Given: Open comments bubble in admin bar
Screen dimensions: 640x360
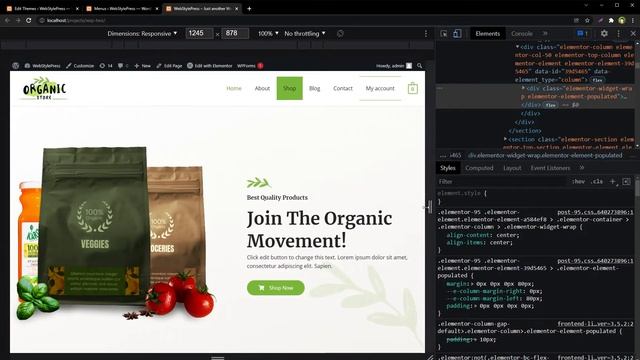Looking at the screenshot, I should (123, 65).
